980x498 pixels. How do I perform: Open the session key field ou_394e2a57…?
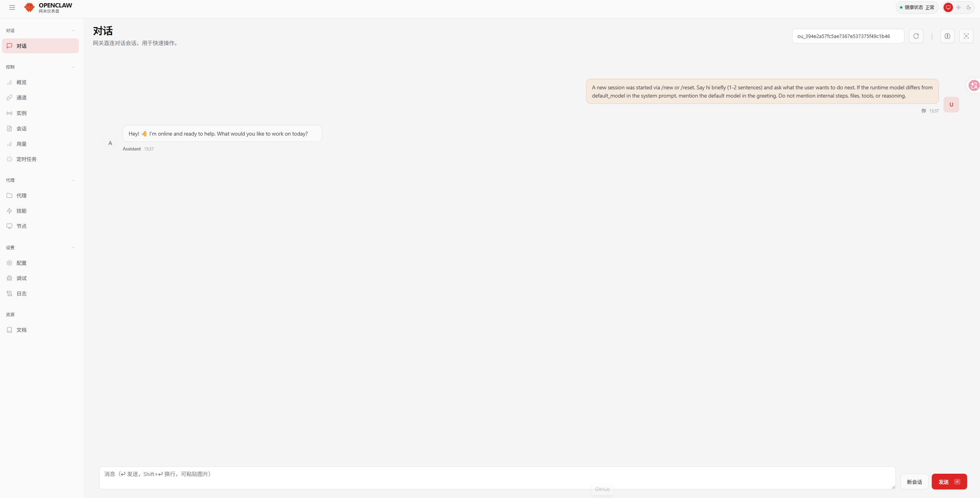coord(848,36)
